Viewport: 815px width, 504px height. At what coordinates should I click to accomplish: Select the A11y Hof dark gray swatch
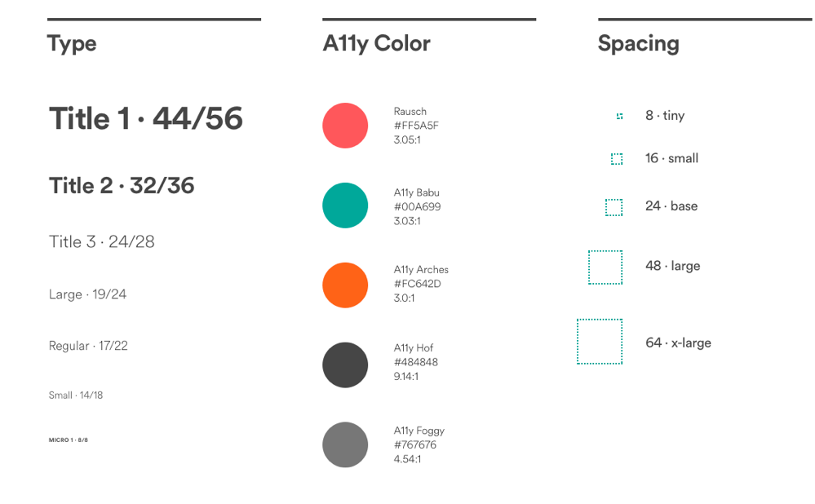pos(345,365)
